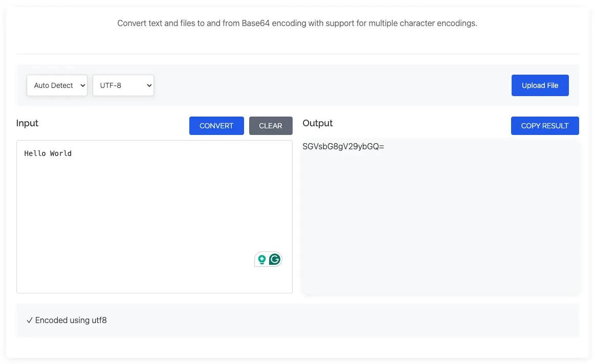Click the chevron arrow on UTF-8 selector
595x364 pixels.
(x=148, y=85)
